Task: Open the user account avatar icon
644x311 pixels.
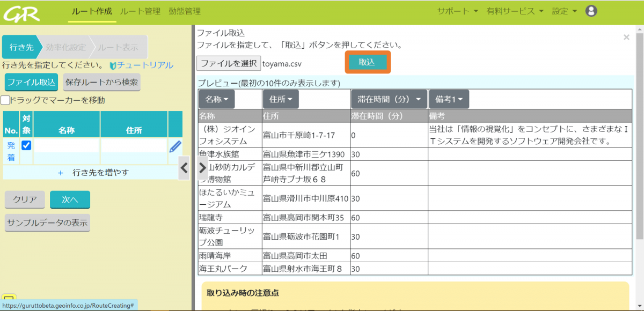Action: [591, 11]
